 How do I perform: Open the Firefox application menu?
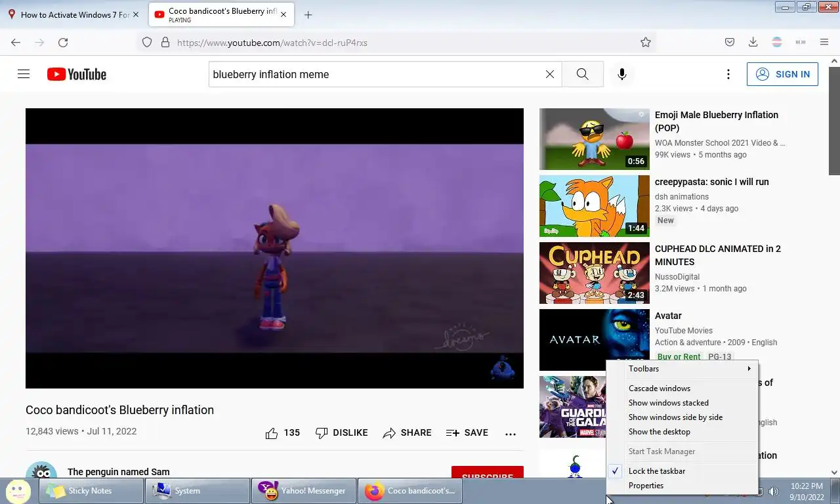pyautogui.click(x=824, y=42)
